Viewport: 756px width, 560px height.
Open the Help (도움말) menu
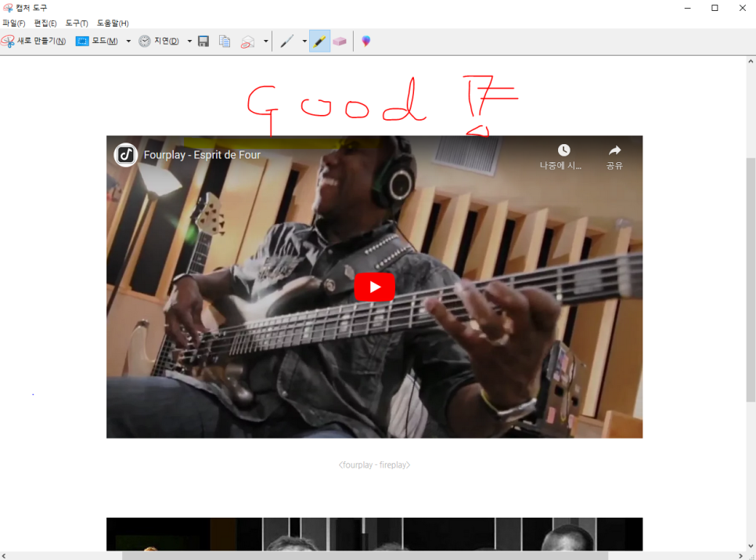[x=113, y=23]
